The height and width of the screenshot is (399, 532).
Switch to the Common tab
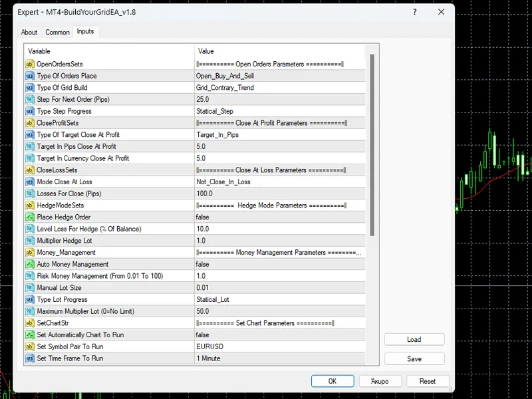point(57,32)
